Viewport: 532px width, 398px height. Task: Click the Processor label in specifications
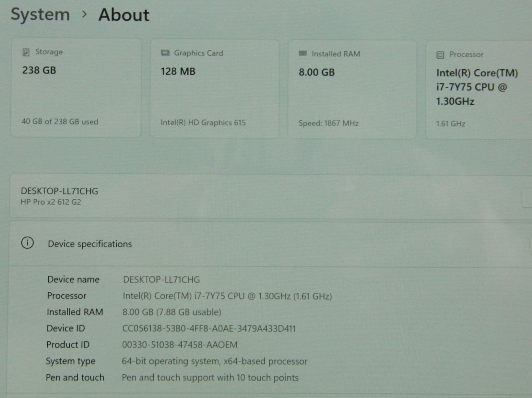point(66,296)
